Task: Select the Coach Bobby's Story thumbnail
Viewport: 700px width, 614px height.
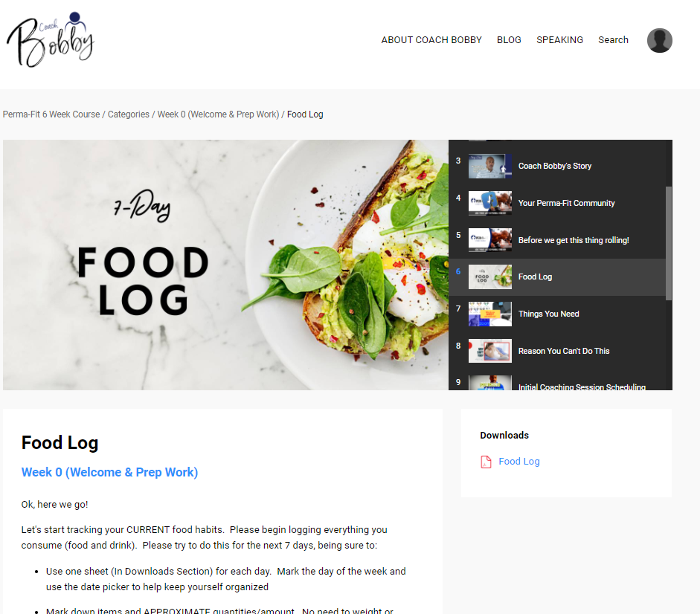Action: click(x=489, y=166)
